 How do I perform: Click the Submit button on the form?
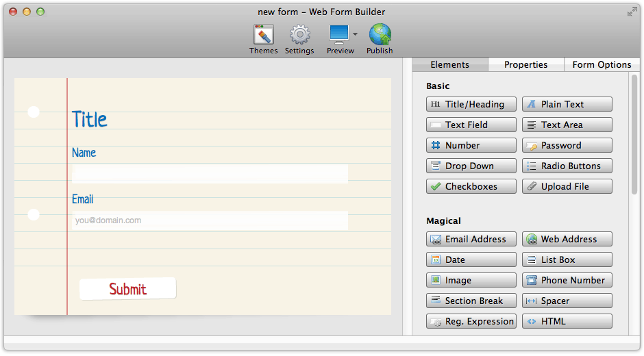127,289
